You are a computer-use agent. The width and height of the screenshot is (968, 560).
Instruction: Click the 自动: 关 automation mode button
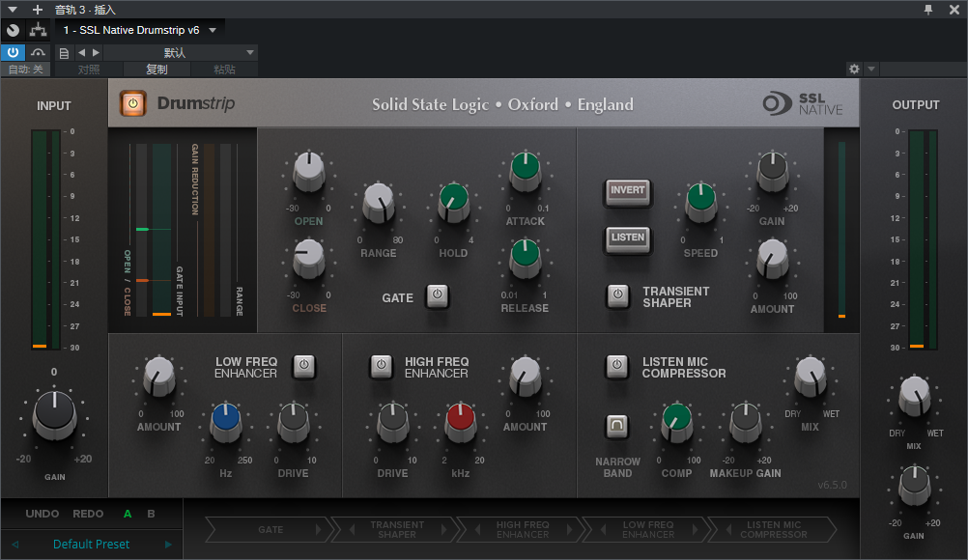(x=25, y=70)
